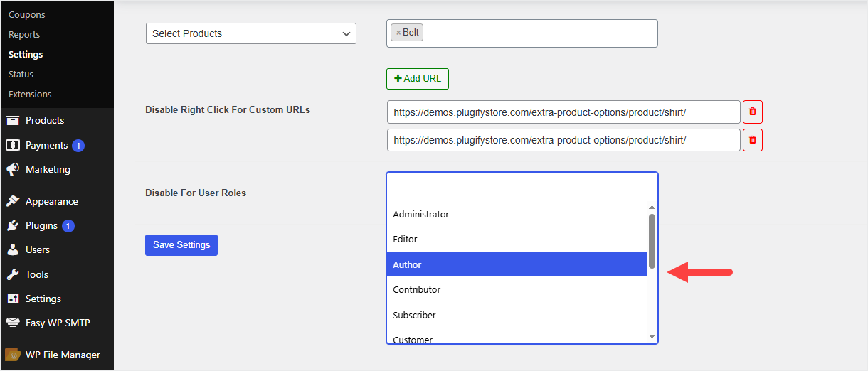Open the Select Products dropdown
Screen dimensions: 868x371
tap(250, 33)
